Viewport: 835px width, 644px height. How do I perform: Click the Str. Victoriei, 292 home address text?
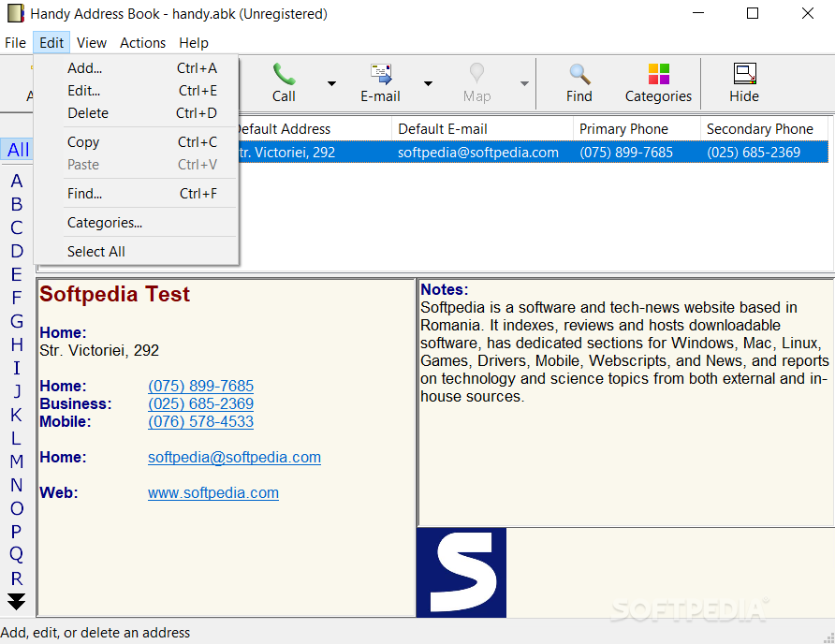click(99, 350)
